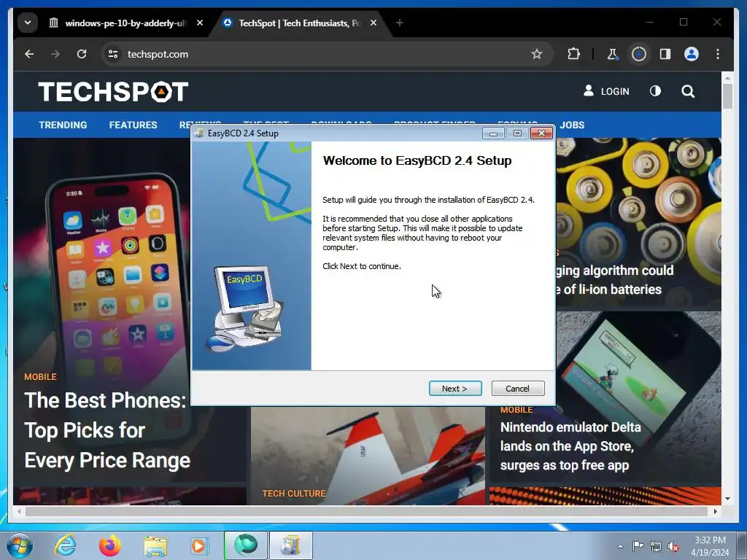Open the TRENDING menu item

(63, 125)
